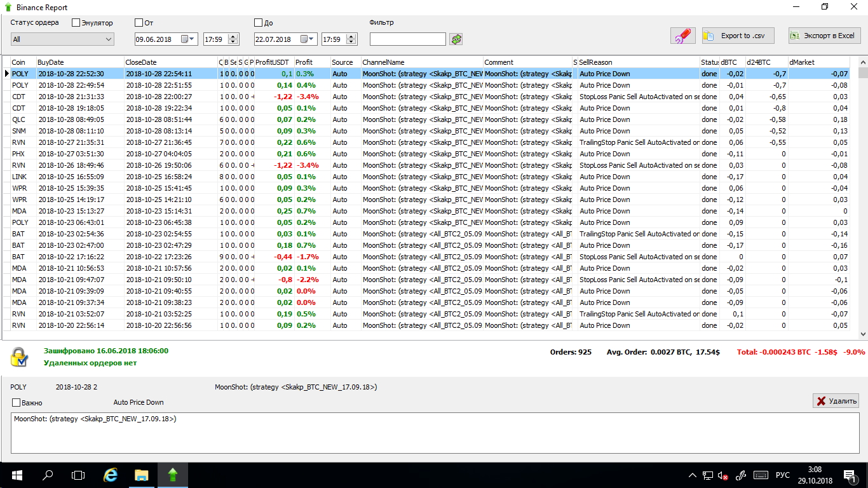Image resolution: width=868 pixels, height=488 pixels.
Task: Sort table by BuyDate column header
Action: 79,62
